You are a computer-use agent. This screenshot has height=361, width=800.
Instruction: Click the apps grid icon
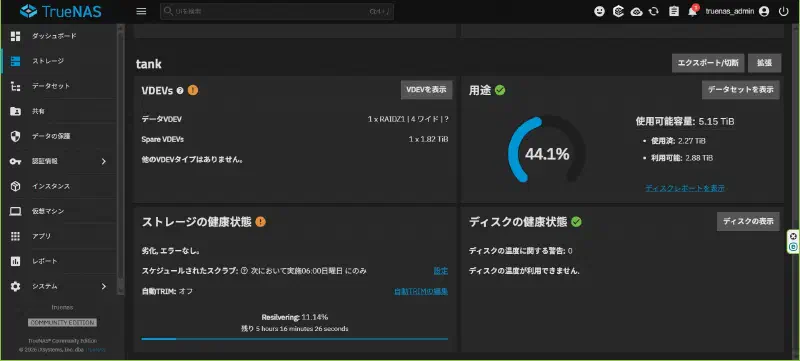(x=15, y=236)
